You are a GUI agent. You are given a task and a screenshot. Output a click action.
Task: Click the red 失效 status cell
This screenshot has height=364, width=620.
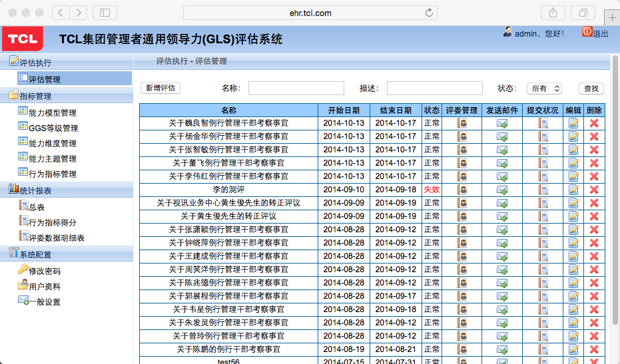pyautogui.click(x=432, y=190)
